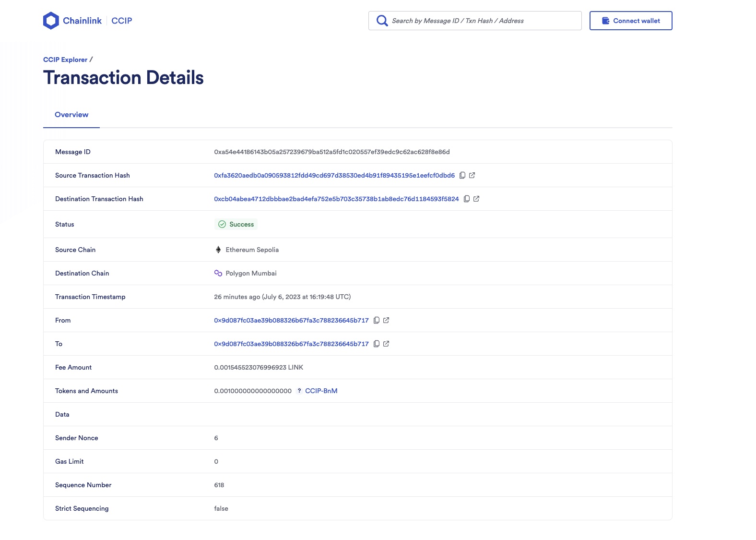Image resolution: width=756 pixels, height=540 pixels.
Task: Click the Success status check icon
Action: point(222,224)
